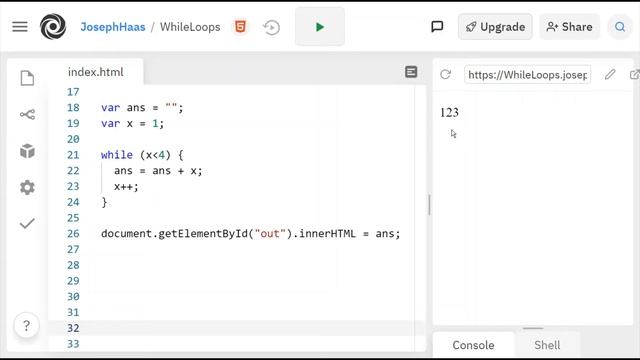This screenshot has width=640, height=360.
Task: Click the pencil edit URL icon
Action: click(610, 74)
